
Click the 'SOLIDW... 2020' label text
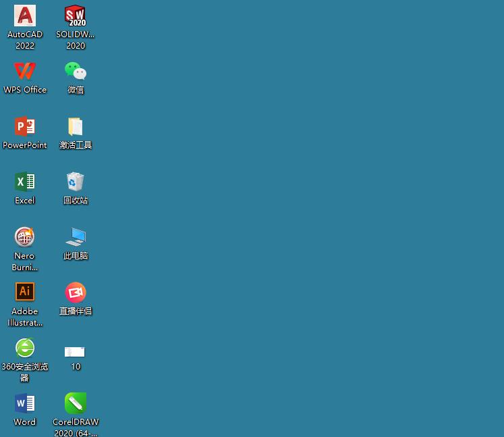[75, 40]
